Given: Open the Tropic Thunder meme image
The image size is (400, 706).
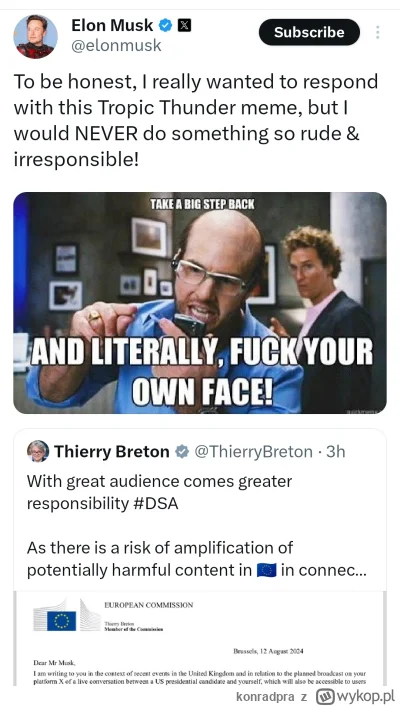Looking at the screenshot, I should click(x=200, y=303).
